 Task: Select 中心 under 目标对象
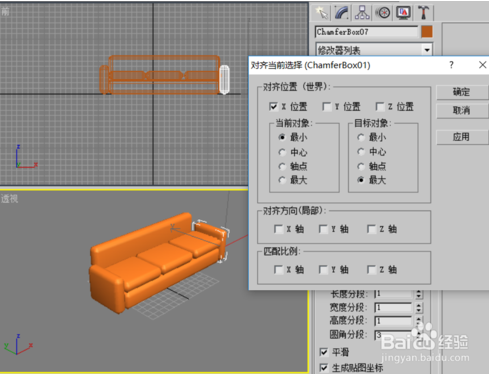(x=361, y=152)
